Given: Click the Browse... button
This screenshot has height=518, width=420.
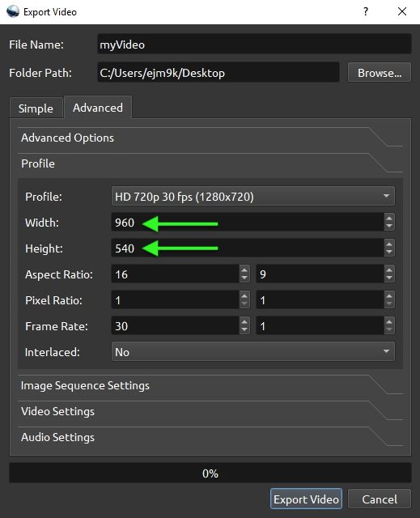Looking at the screenshot, I should tap(380, 72).
